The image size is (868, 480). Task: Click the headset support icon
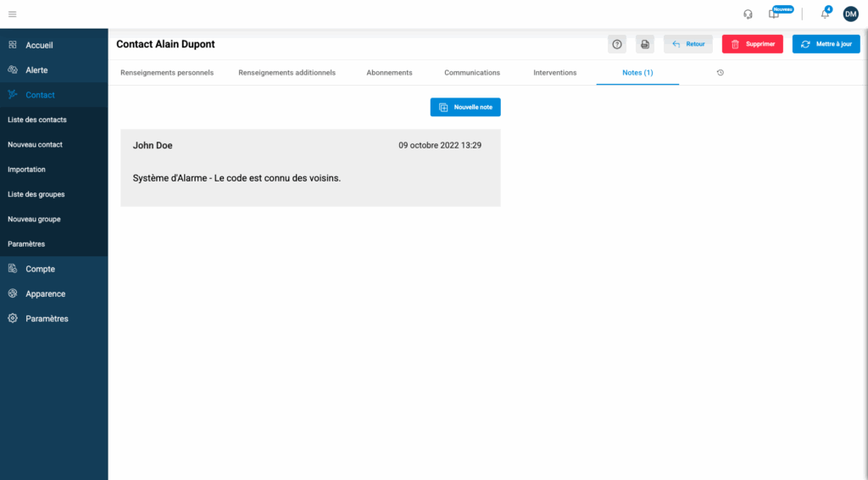coord(748,14)
